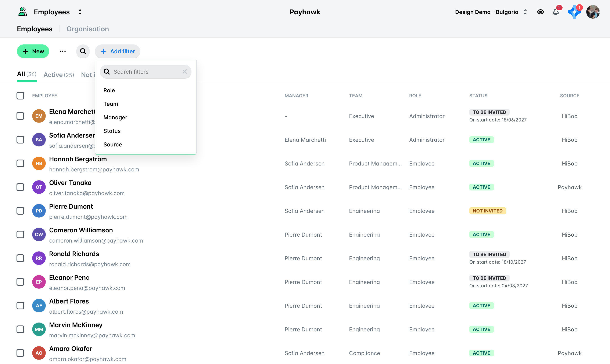Click the MANAGER column header
The width and height of the screenshot is (610, 364).
296,96
